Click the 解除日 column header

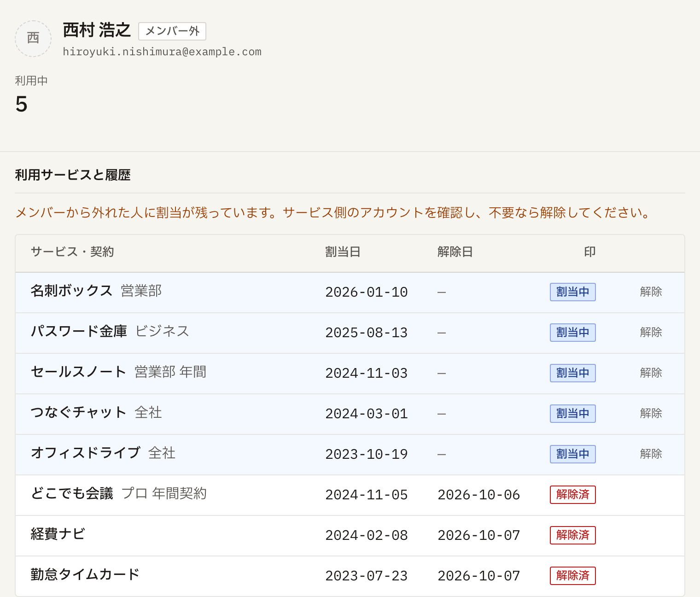tap(455, 252)
